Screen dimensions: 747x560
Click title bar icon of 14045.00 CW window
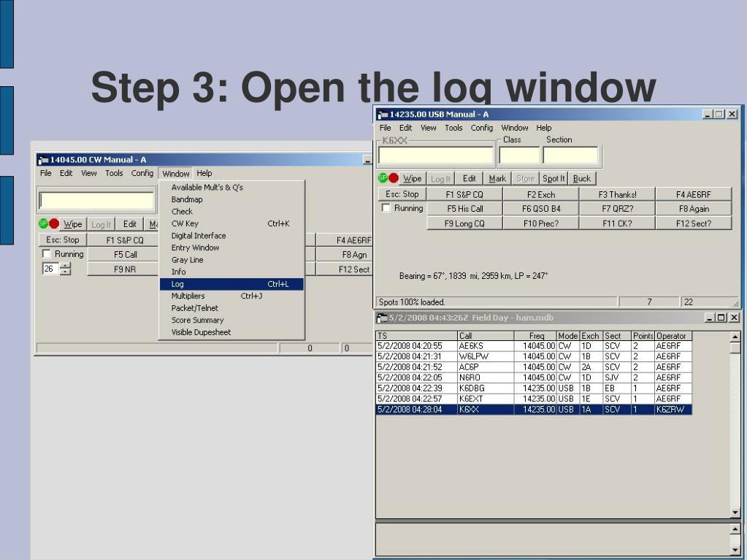43,159
